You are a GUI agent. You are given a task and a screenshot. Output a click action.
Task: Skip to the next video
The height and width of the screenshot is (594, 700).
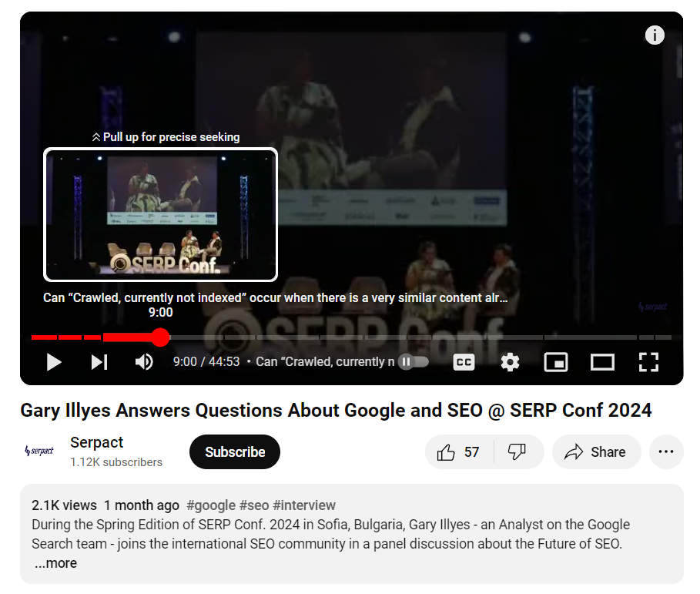[99, 362]
